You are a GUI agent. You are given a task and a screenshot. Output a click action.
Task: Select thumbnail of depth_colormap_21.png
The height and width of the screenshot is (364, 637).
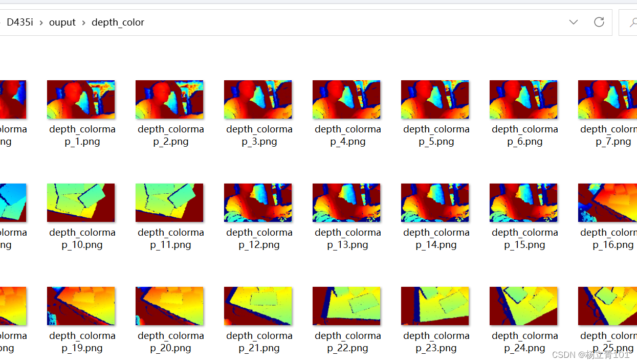click(258, 306)
